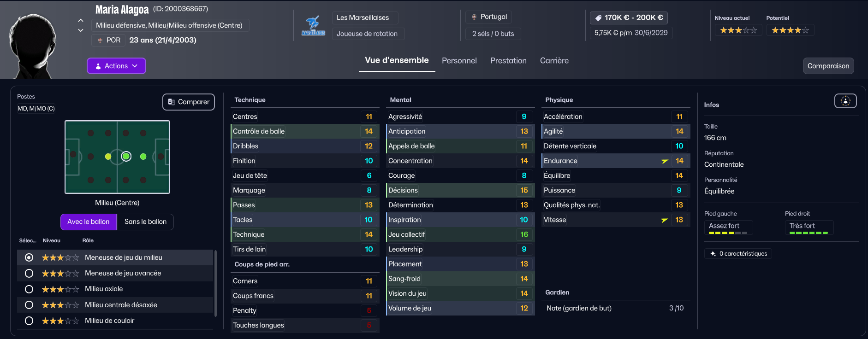
Task: Click the player icon button in Infos panel
Action: [845, 101]
